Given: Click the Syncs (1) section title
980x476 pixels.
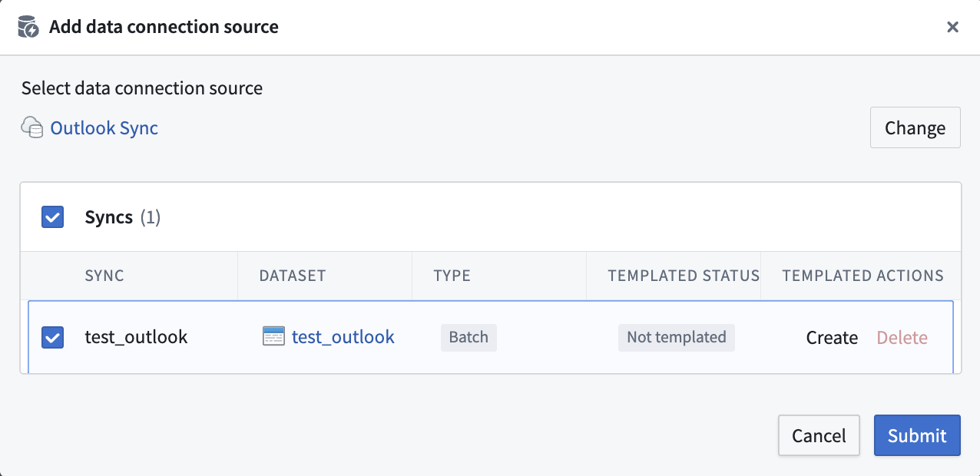Looking at the screenshot, I should (123, 217).
